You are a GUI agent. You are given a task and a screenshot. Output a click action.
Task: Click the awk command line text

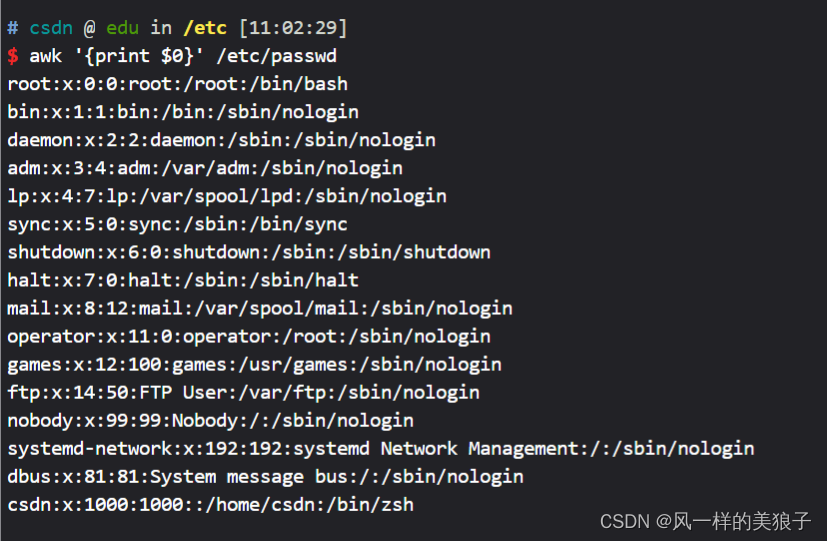click(190, 56)
